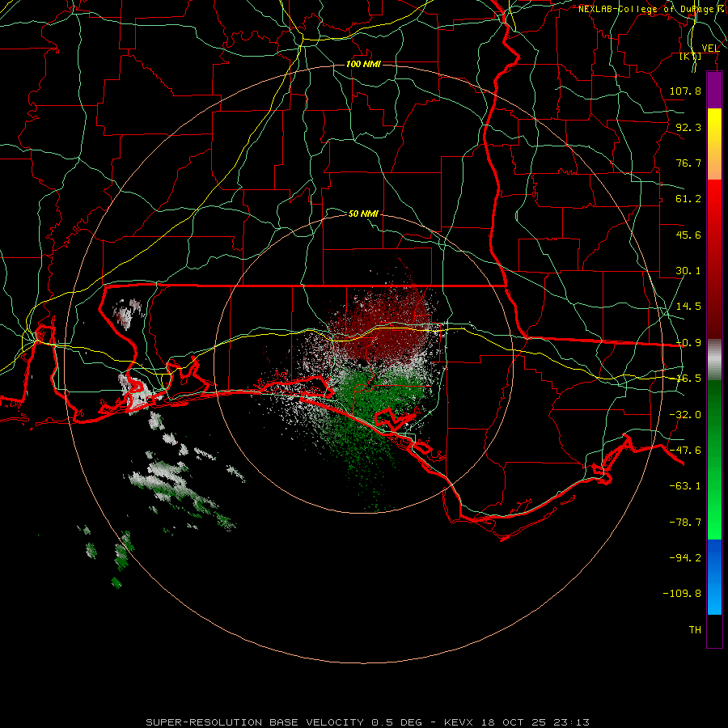Click the -63.1 value on velocity scale
Image resolution: width=728 pixels, height=728 pixels.
click(685, 486)
